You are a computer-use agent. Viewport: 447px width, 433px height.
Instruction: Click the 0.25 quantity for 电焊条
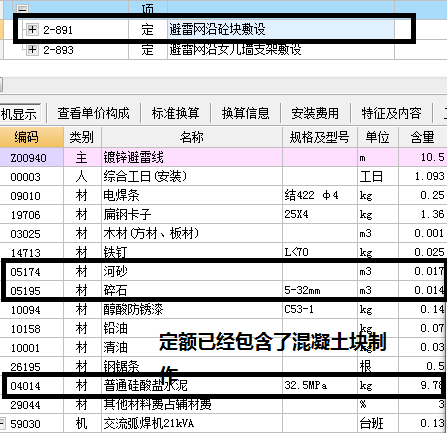[x=423, y=195]
